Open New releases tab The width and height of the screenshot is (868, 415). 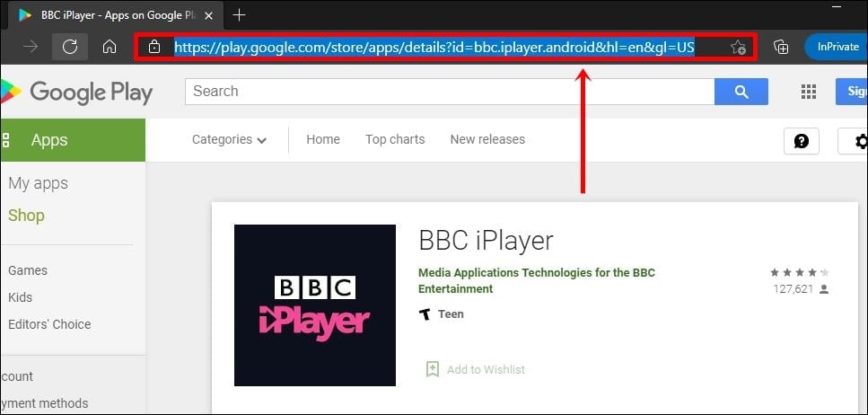(x=487, y=139)
